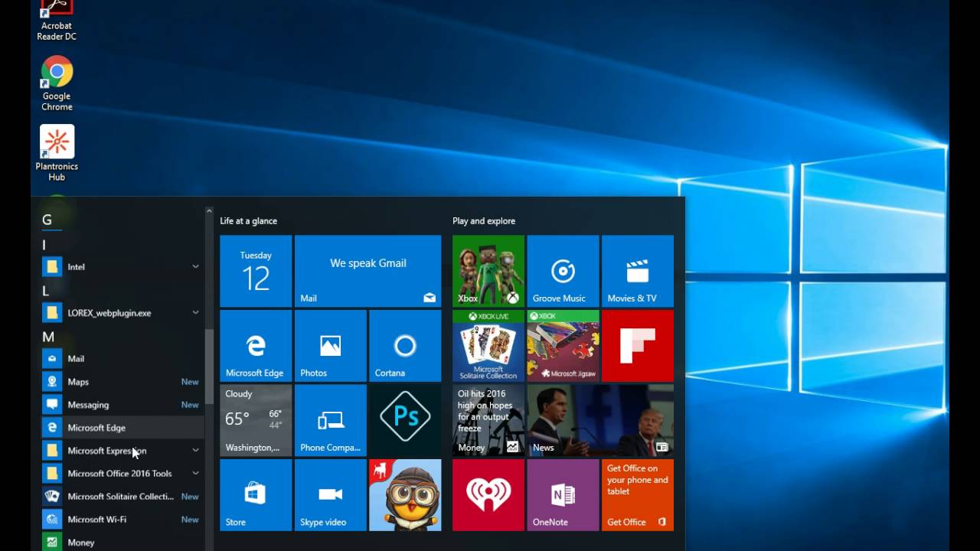Open the Microsoft Solitaire Collection tile
Viewport: 980px width, 551px height.
(488, 346)
